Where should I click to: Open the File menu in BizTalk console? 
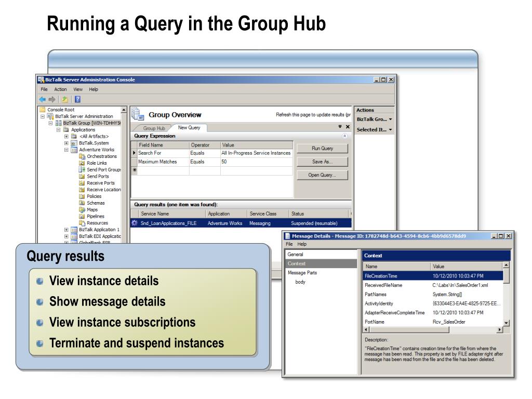[x=44, y=89]
